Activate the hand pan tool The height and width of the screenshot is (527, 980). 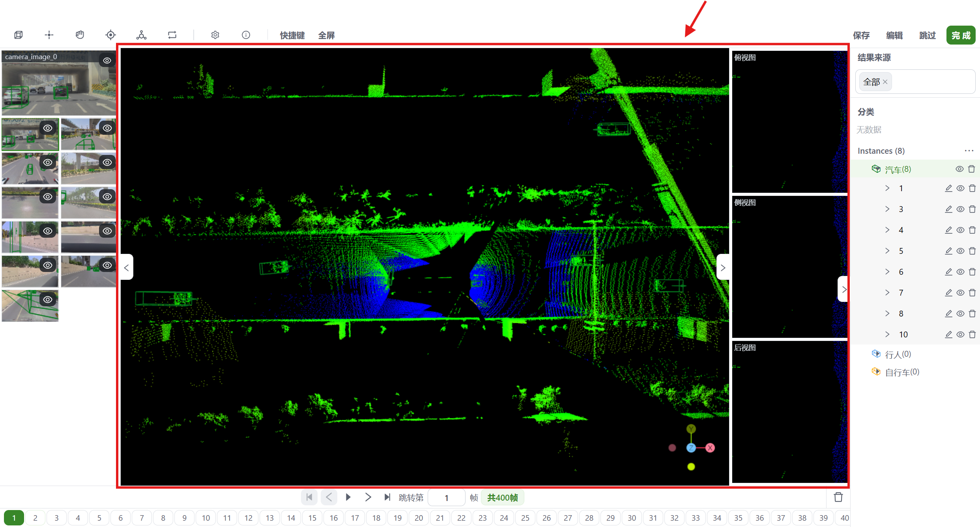tap(80, 35)
